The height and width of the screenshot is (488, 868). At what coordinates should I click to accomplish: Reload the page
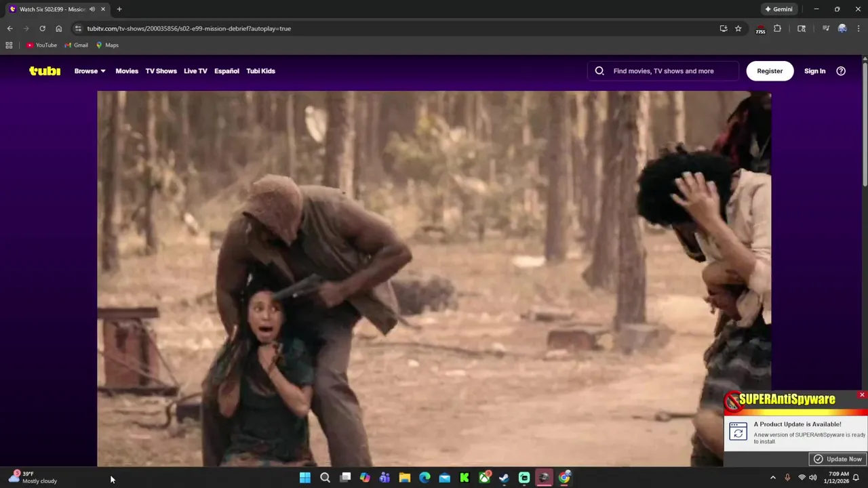pos(42,28)
